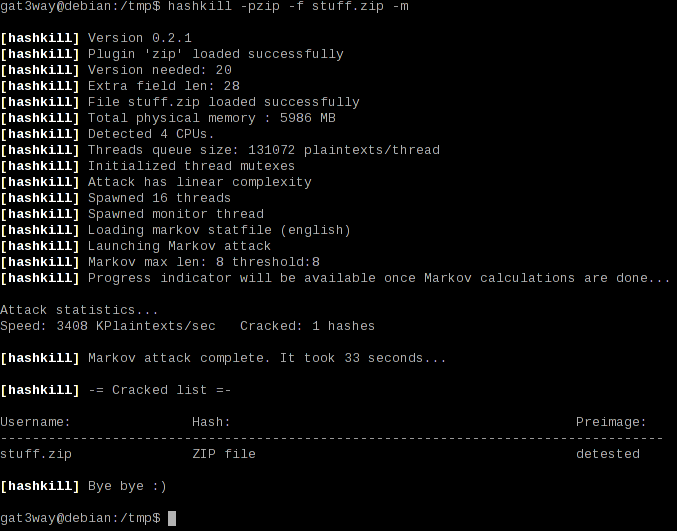
Task: Click 'Attack has linear complexity' line
Action: click(x=199, y=182)
